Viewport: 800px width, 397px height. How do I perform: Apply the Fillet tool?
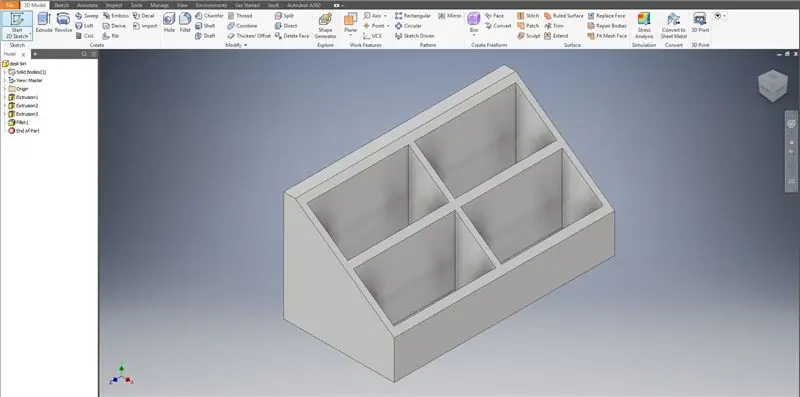[185, 23]
